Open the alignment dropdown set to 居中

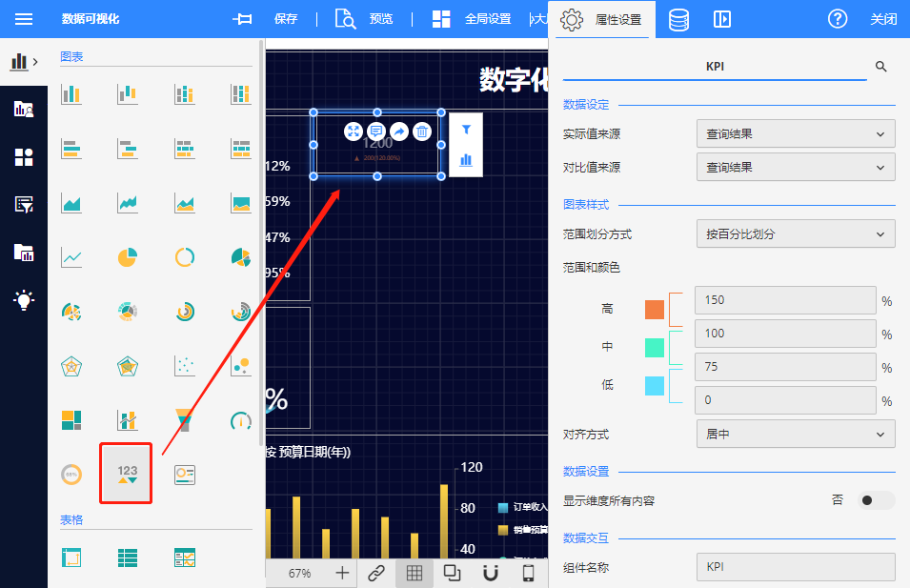(x=796, y=434)
